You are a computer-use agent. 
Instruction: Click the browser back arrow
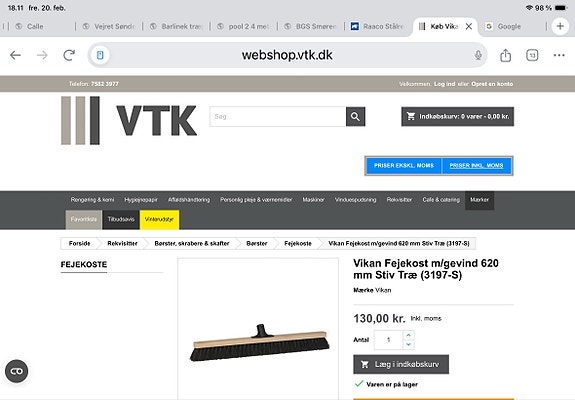click(15, 55)
